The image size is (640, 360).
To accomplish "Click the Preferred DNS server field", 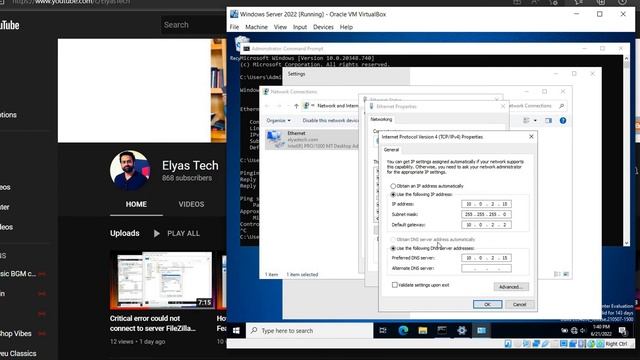I will click(x=486, y=258).
